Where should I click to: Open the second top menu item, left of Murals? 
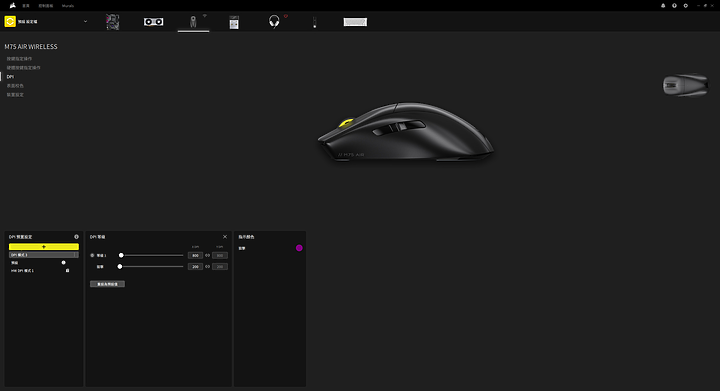pos(45,6)
